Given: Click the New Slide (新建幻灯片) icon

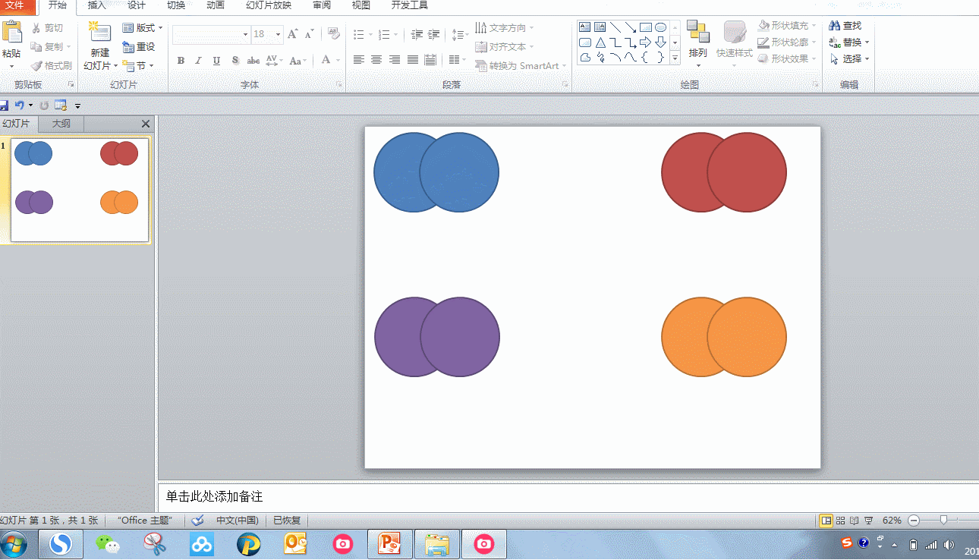Looking at the screenshot, I should click(99, 33).
